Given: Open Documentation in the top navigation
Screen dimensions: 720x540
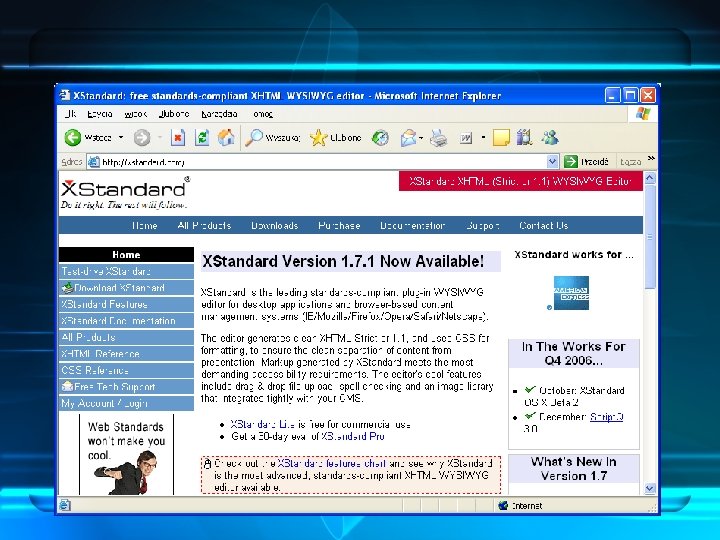Looking at the screenshot, I should 412,225.
